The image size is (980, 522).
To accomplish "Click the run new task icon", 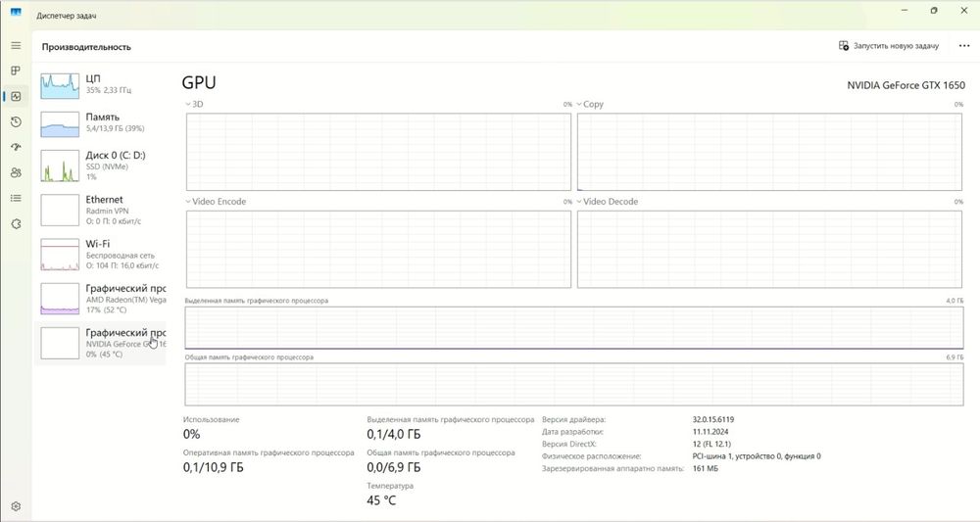I will click(x=843, y=46).
